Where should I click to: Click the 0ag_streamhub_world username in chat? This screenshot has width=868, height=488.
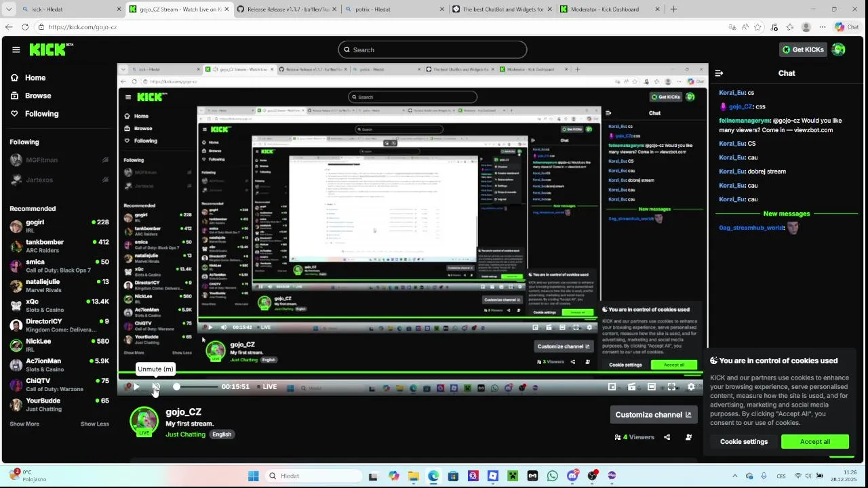751,228
